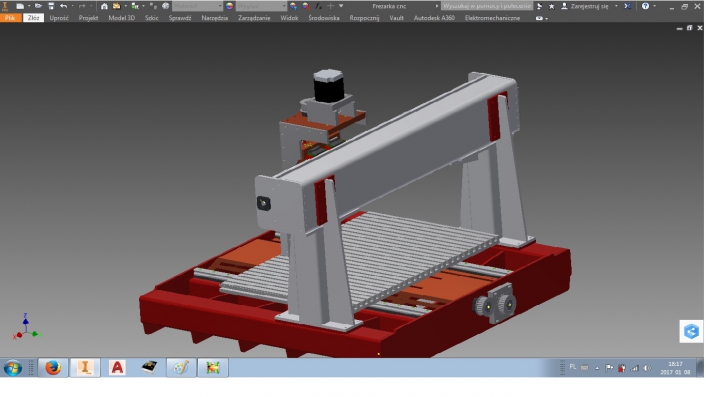Image resolution: width=706 pixels, height=397 pixels.
Task: Expand the Help dropdown arrow
Action: click(x=654, y=6)
